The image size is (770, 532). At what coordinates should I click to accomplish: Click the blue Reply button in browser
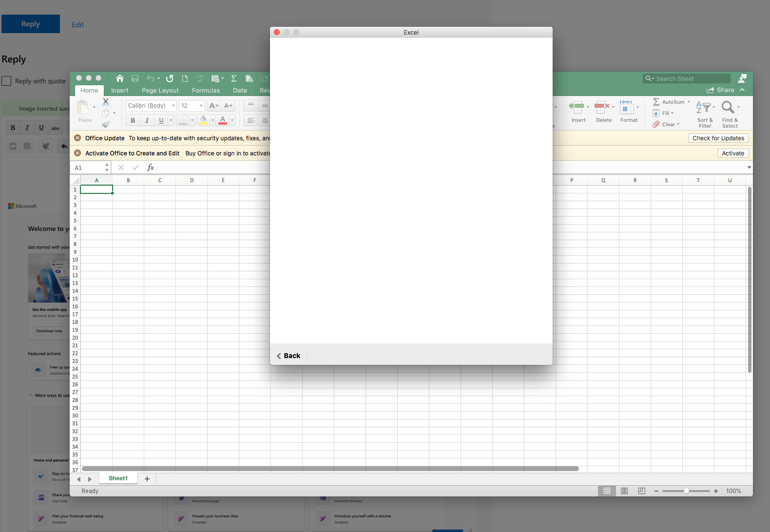[31, 24]
